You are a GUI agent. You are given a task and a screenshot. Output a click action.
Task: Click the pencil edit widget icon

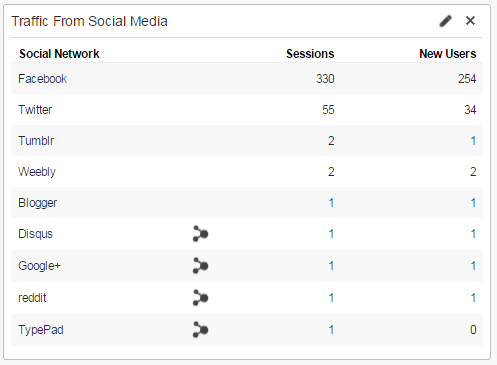pyautogui.click(x=445, y=21)
